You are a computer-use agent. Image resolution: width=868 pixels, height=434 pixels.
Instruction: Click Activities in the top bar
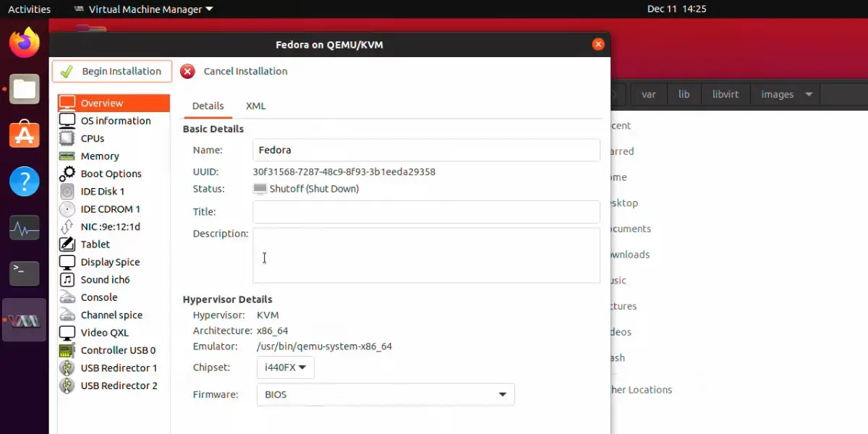point(29,9)
